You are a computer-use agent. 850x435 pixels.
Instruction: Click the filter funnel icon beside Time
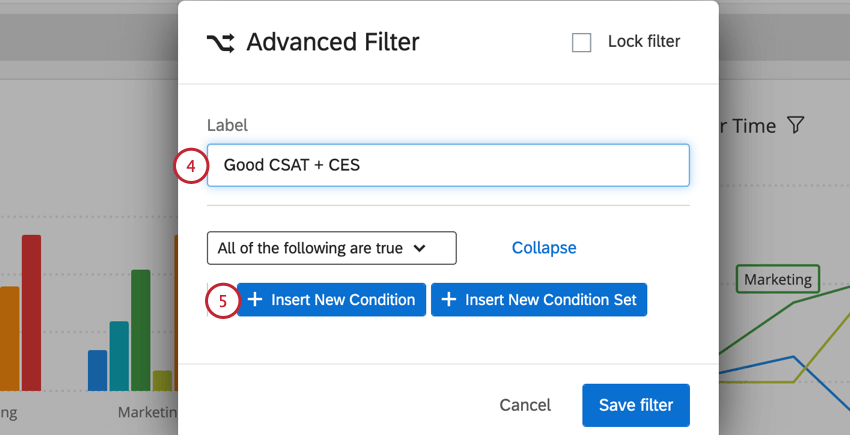coord(796,126)
